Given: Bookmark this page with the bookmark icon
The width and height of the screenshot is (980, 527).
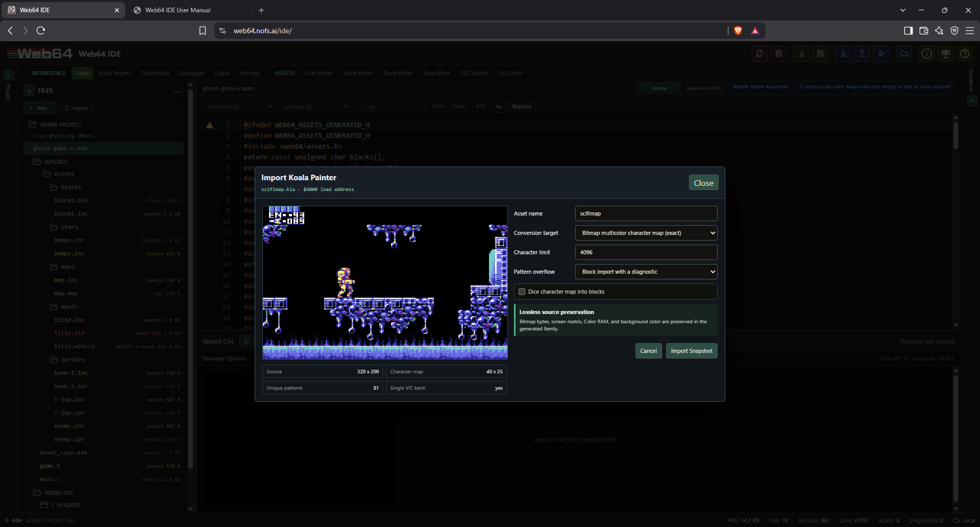Looking at the screenshot, I should pyautogui.click(x=203, y=31).
